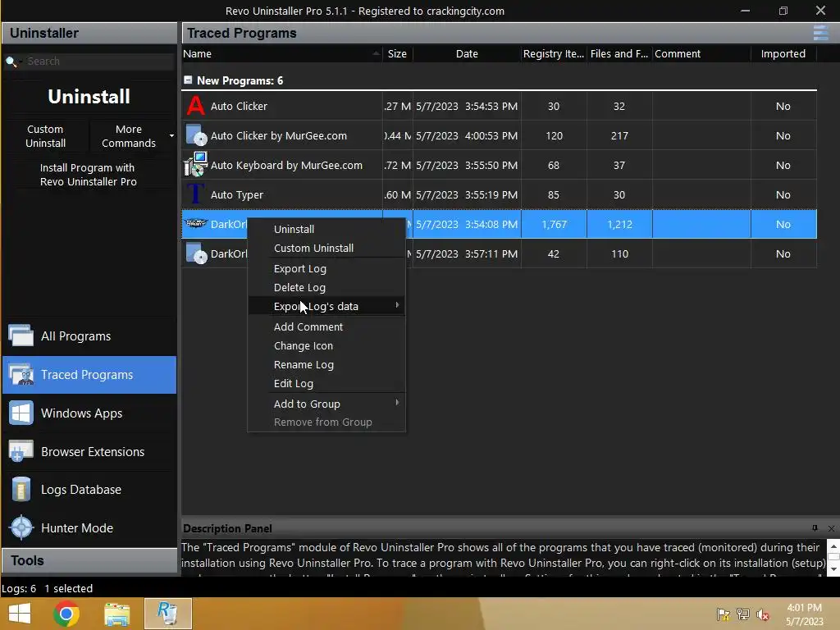Click the Windows Apps sidebar icon
840x630 pixels.
click(21, 413)
